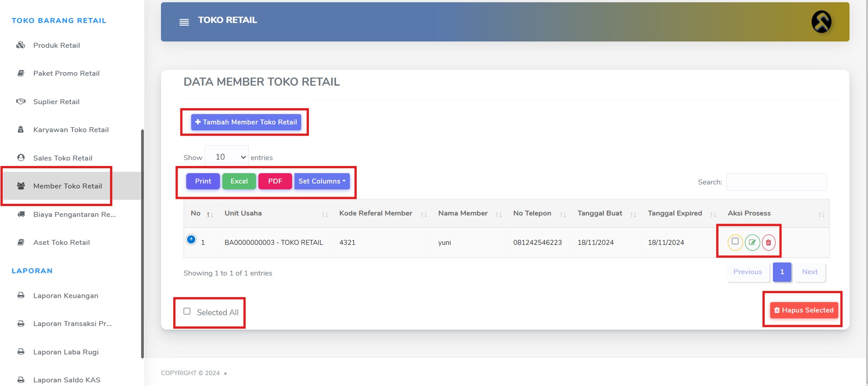Go to Next page

(x=810, y=272)
